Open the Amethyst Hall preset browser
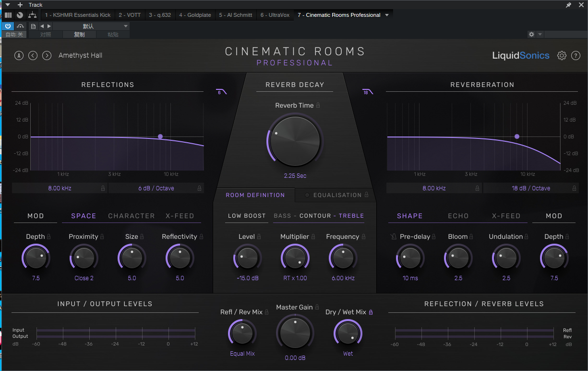Screen dimensions: 588x371 (x=80, y=55)
